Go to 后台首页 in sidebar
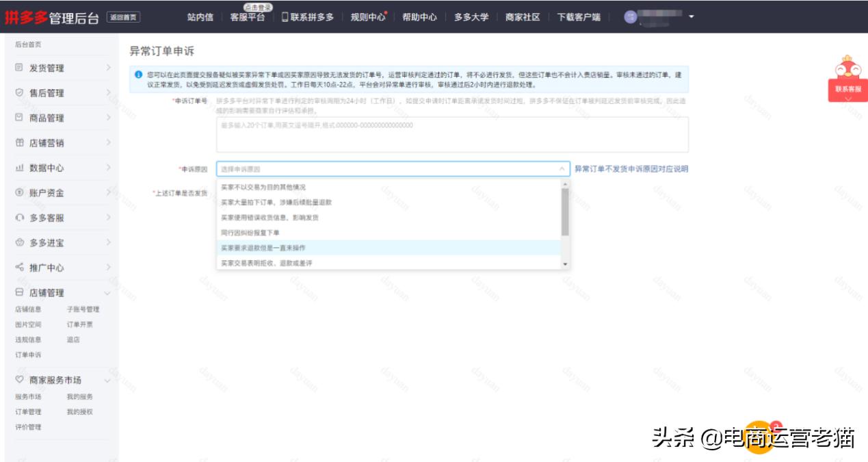868x462 pixels. click(x=28, y=44)
